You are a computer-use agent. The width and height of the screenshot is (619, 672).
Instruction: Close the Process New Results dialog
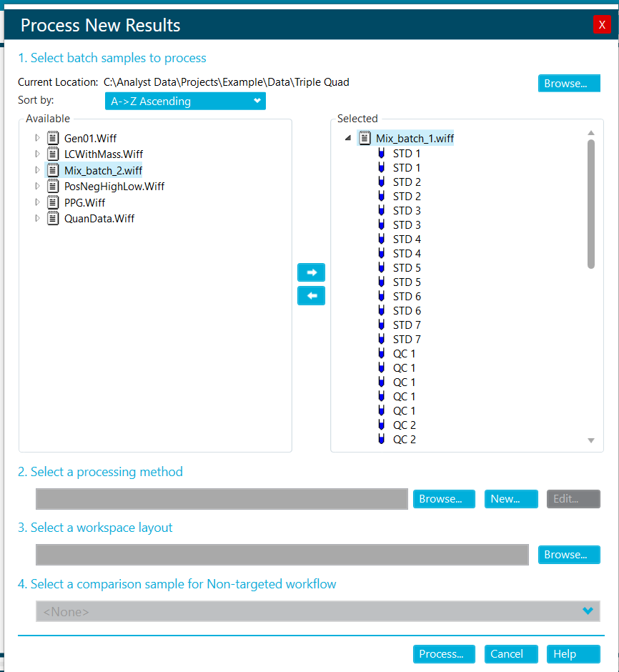point(601,24)
